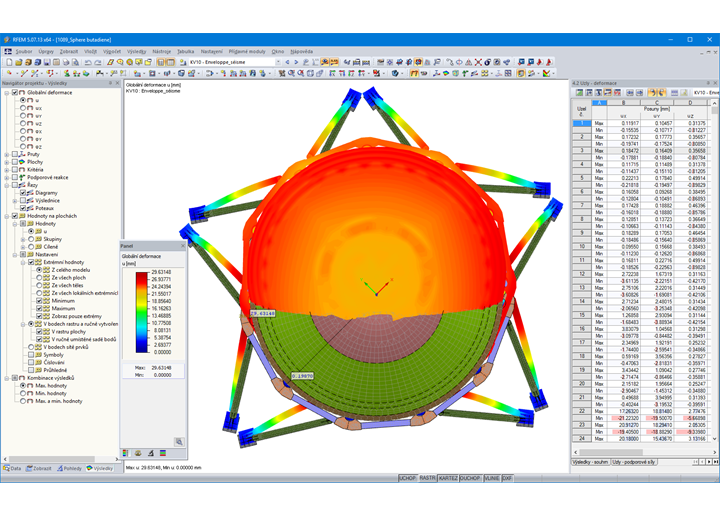Click the Open file folder icon
The height and width of the screenshot is (517, 720).
pos(18,62)
